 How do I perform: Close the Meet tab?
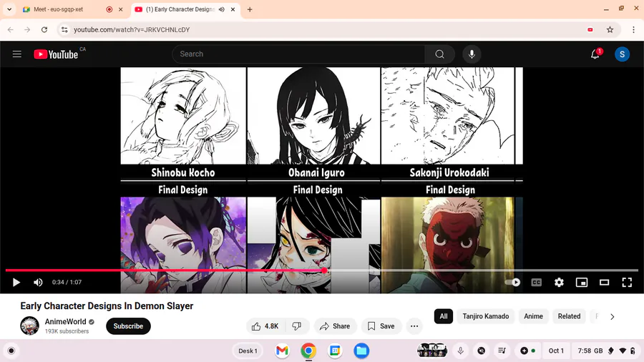click(x=121, y=9)
